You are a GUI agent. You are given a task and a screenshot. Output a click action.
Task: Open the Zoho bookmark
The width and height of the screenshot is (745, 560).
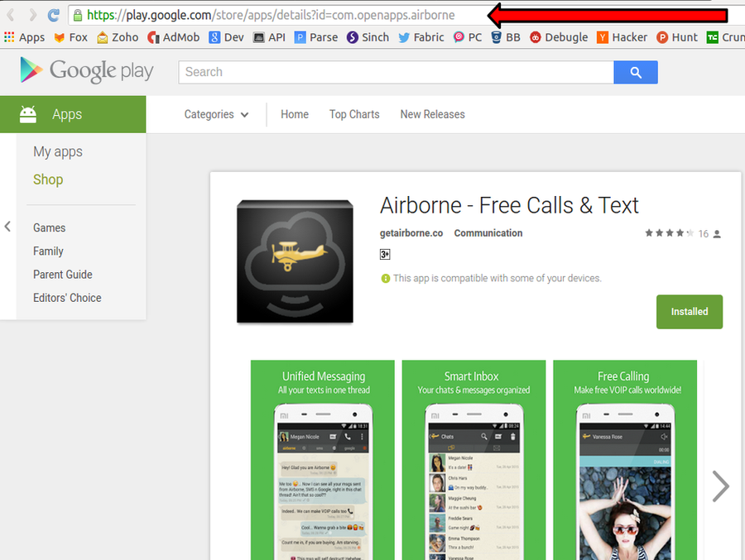tap(118, 37)
